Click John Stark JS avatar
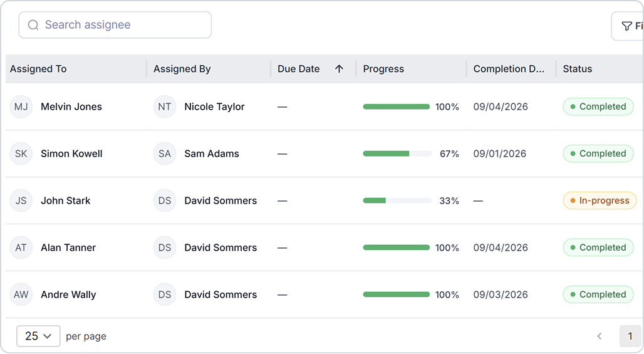 point(21,200)
